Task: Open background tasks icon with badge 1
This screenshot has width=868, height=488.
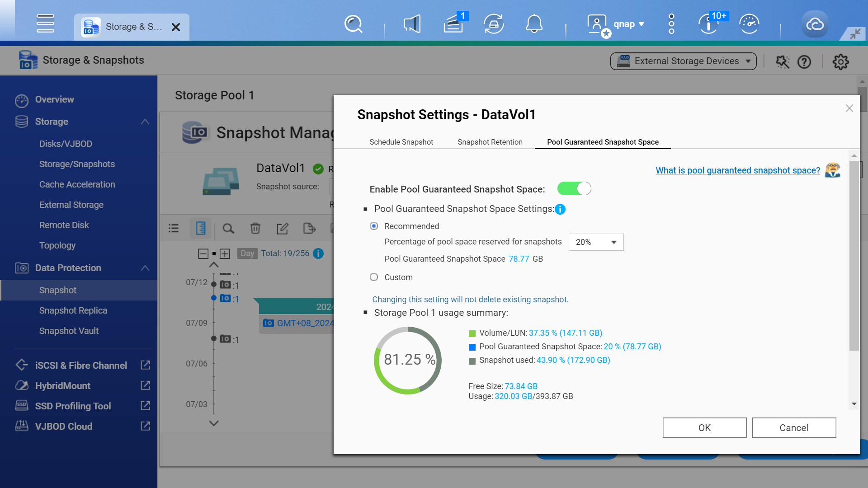Action: [x=453, y=24]
